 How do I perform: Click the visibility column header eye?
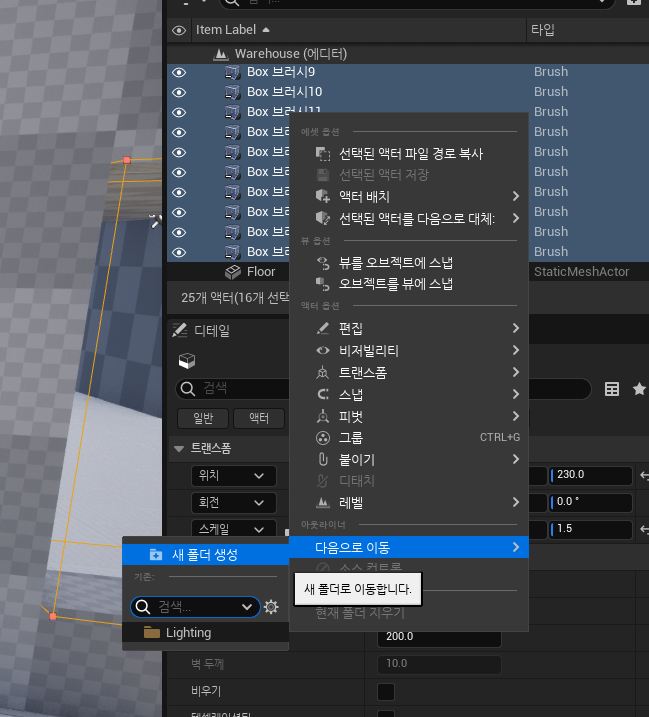(x=179, y=30)
